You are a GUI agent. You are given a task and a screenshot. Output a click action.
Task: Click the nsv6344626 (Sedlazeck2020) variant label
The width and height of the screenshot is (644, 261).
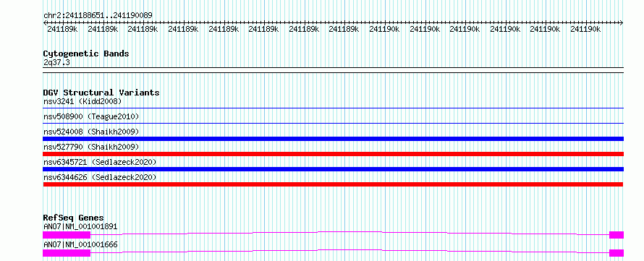pos(100,177)
